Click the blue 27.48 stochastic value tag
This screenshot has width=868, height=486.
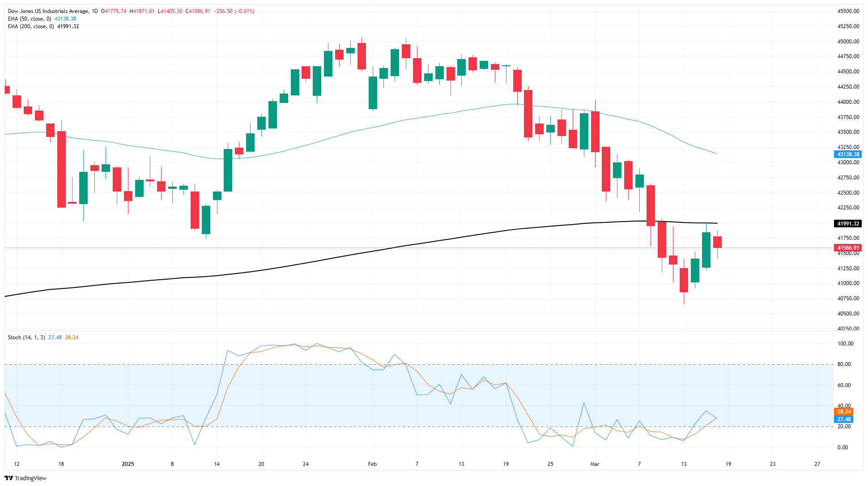[x=844, y=419]
